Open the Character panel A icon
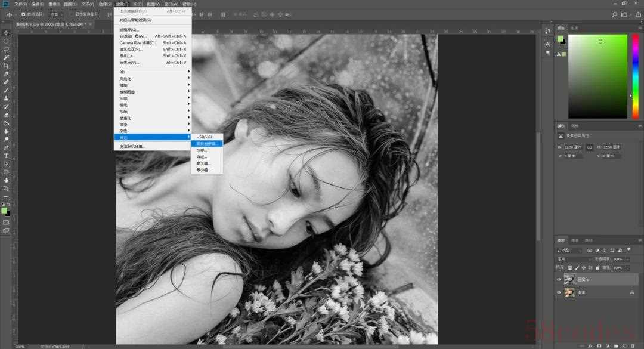Viewport: 644px width, 349px height. pos(548,44)
